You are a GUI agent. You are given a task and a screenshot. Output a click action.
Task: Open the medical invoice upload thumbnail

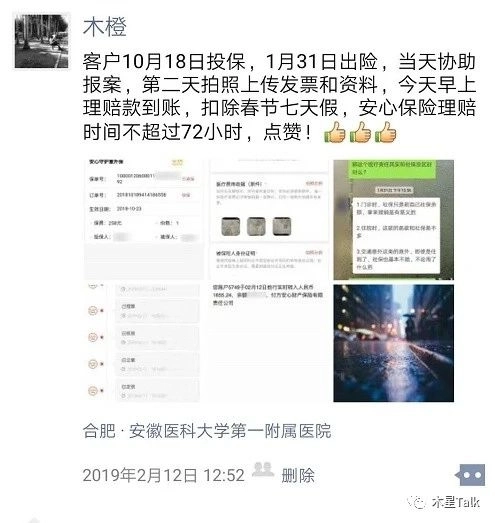269,219
